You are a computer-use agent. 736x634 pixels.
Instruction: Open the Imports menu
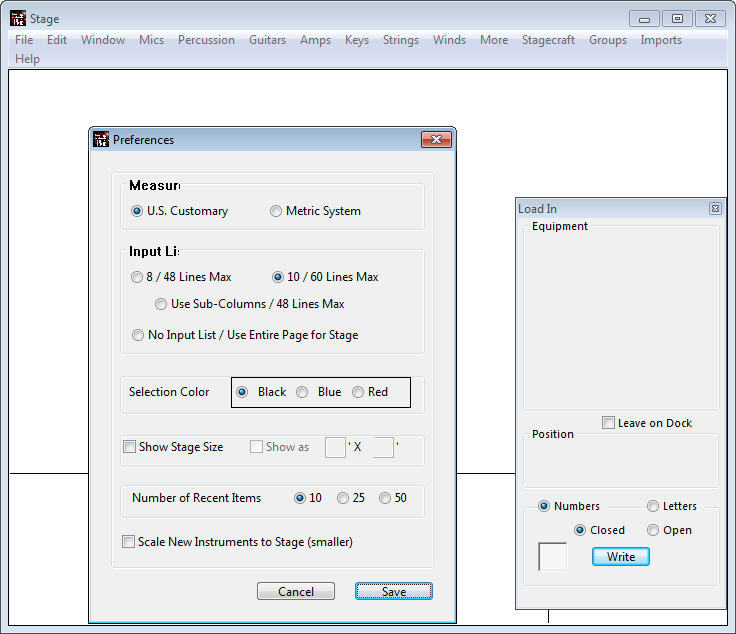pyautogui.click(x=661, y=40)
